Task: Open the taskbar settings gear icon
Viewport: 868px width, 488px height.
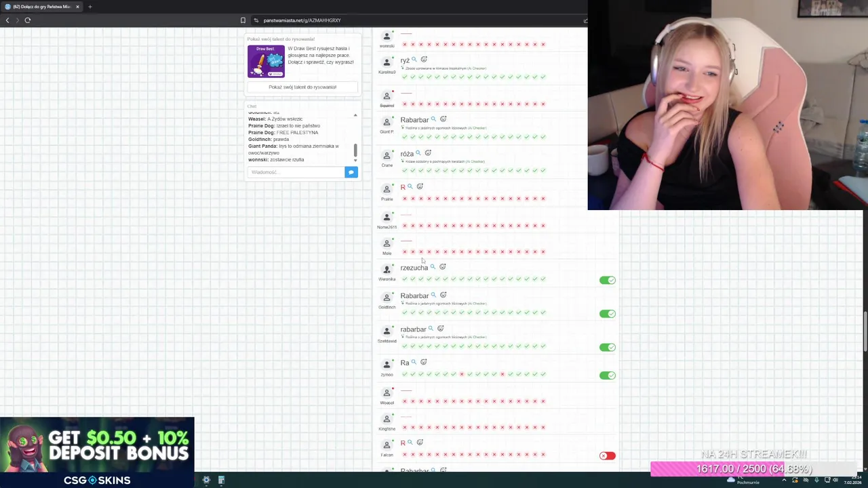Action: tap(206, 480)
